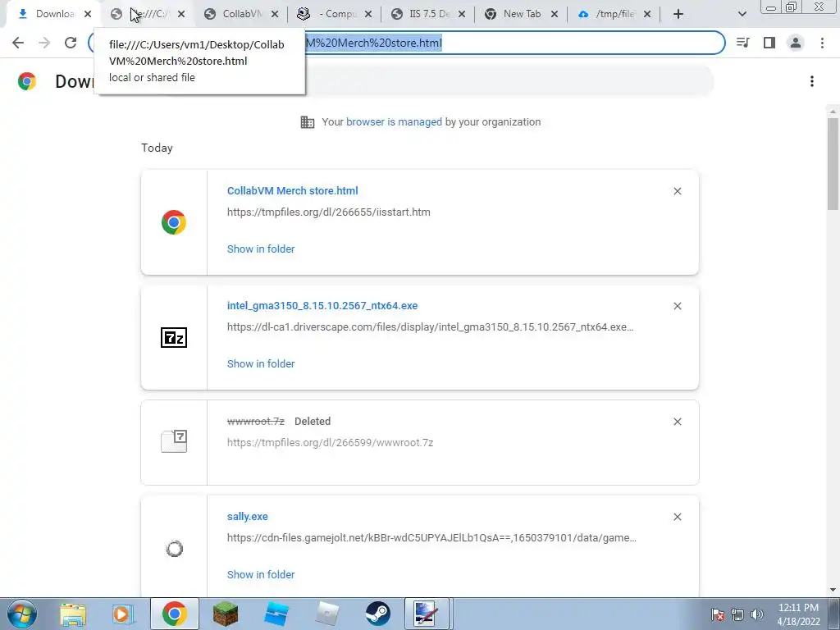The height and width of the screenshot is (630, 840).
Task: Click the blue Roblox Studio taskbar icon
Action: [276, 614]
